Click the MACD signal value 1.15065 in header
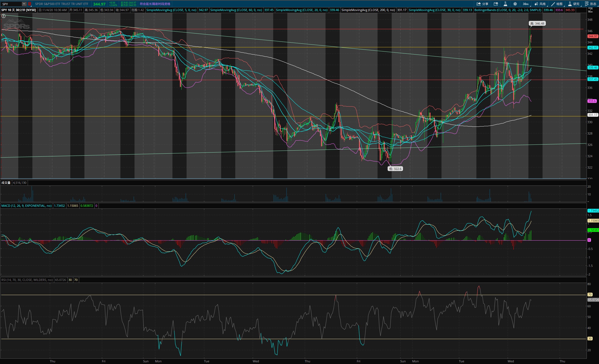599x364 pixels. pos(73,206)
